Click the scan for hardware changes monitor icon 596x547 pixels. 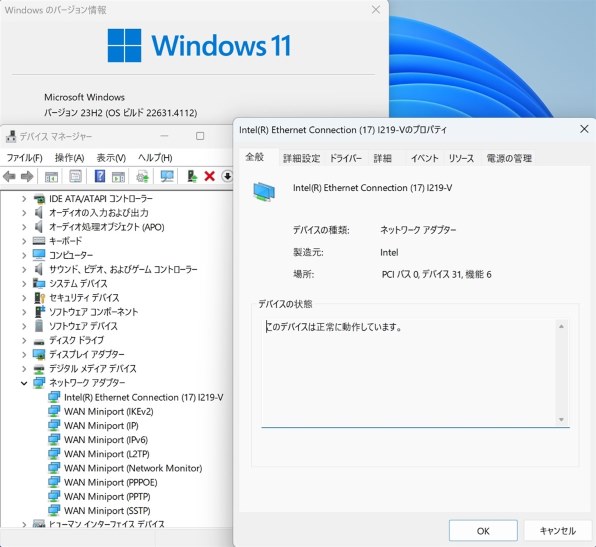[167, 176]
